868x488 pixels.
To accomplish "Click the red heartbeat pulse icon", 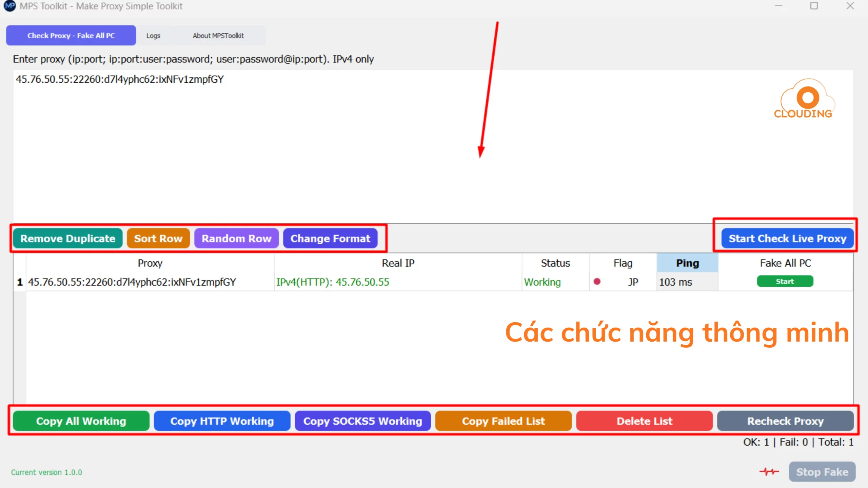I will (x=769, y=471).
